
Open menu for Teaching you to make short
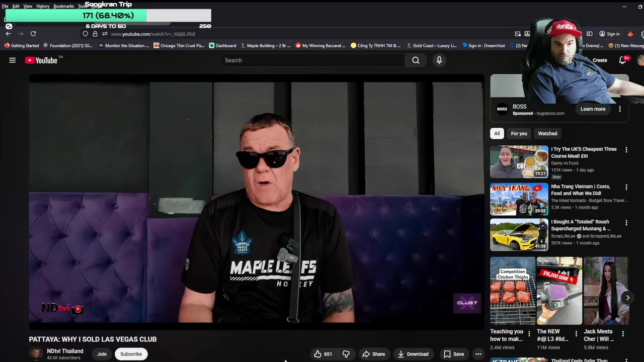pos(529,333)
